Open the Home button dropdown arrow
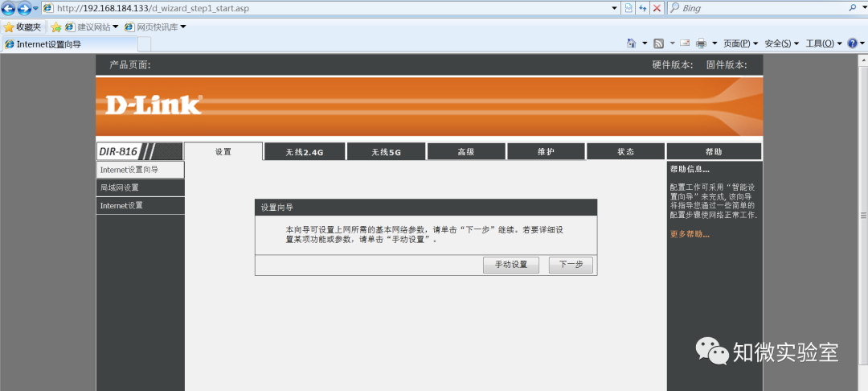This screenshot has width=868, height=391. tap(645, 43)
